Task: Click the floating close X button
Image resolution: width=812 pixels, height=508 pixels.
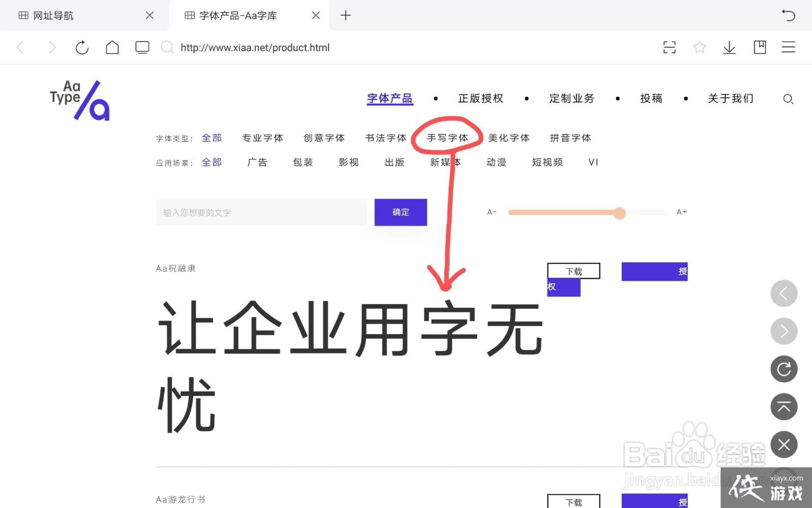Action: pyautogui.click(x=784, y=445)
